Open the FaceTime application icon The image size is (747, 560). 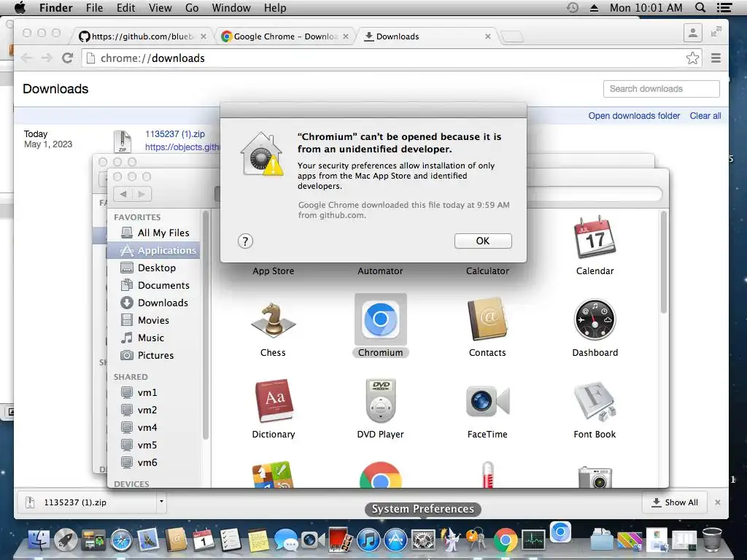487,401
